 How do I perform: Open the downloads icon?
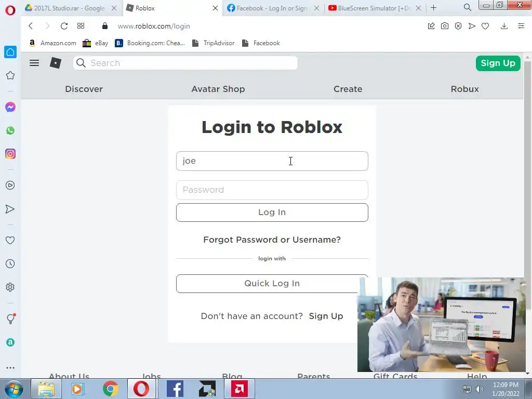504,26
